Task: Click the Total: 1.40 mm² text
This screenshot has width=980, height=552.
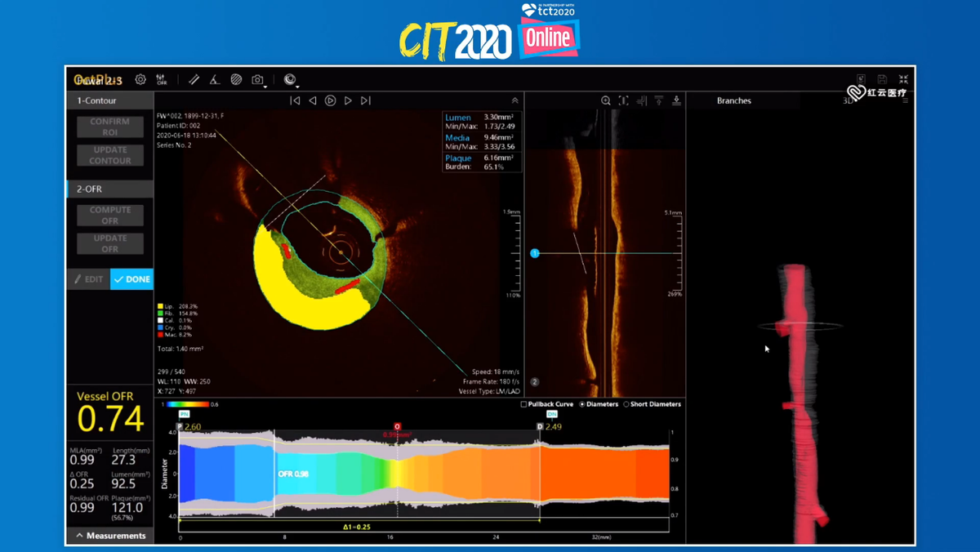Action: click(180, 349)
